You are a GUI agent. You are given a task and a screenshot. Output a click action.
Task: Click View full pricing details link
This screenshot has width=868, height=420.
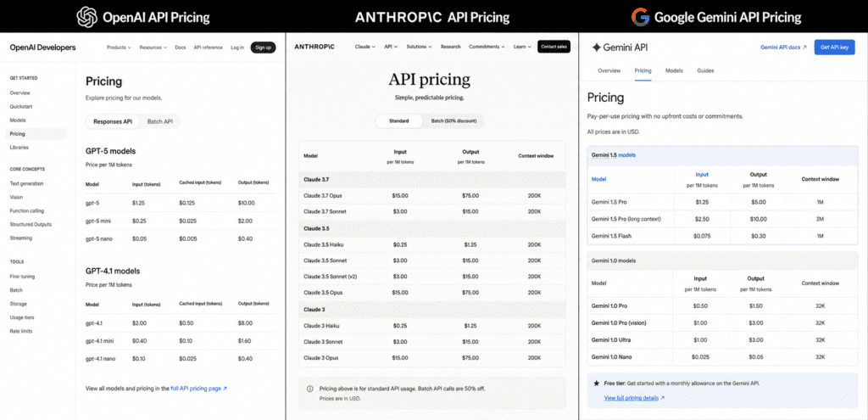pos(634,398)
